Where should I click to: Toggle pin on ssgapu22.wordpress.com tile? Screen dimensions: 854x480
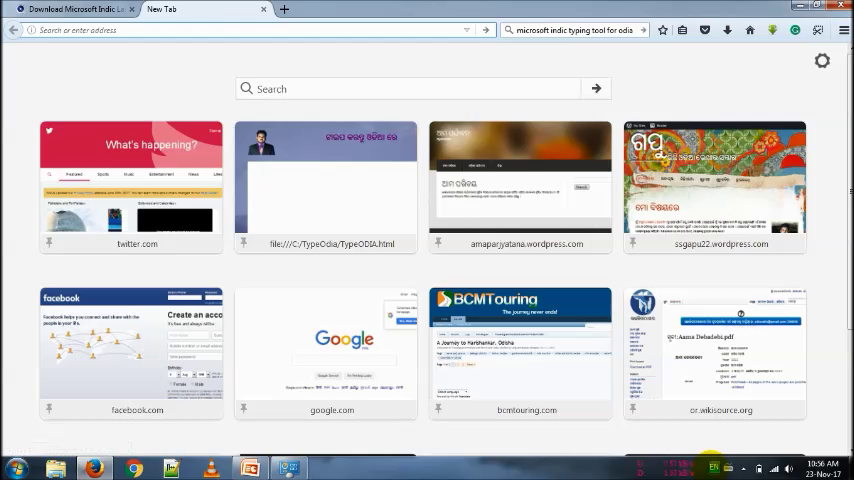coord(632,242)
